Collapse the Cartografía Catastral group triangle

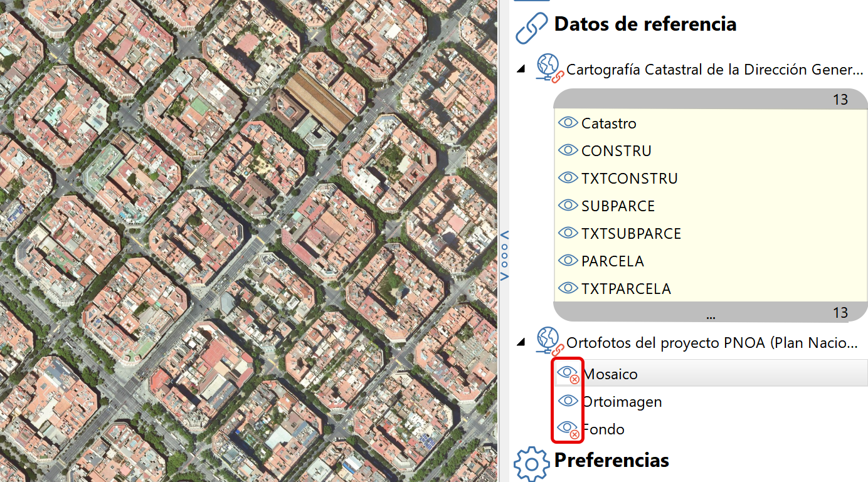pos(521,69)
